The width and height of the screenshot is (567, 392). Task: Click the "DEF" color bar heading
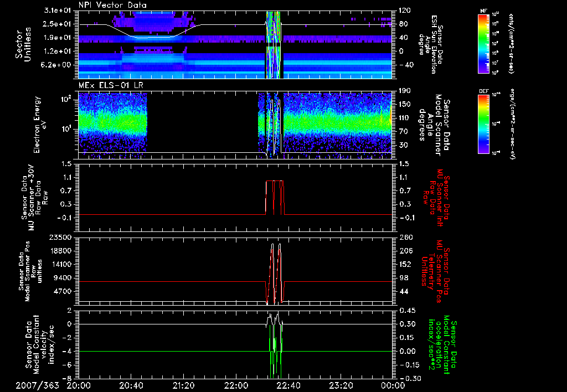484,91
